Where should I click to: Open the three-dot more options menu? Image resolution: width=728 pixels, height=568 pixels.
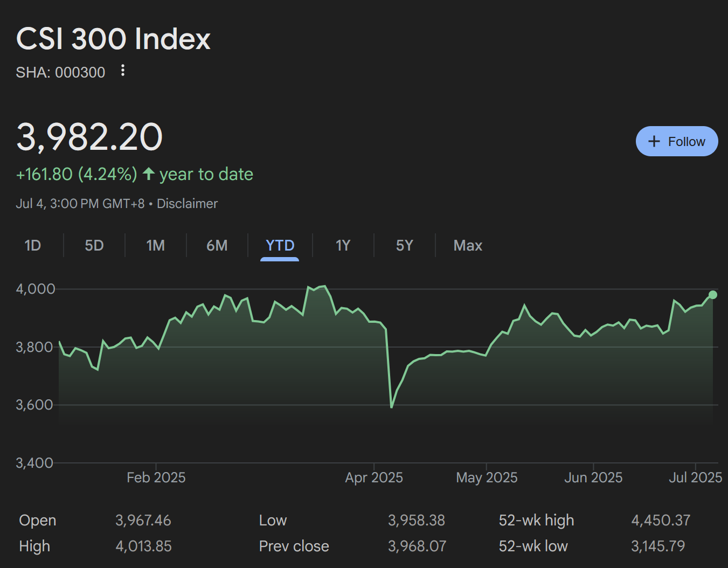click(x=123, y=71)
